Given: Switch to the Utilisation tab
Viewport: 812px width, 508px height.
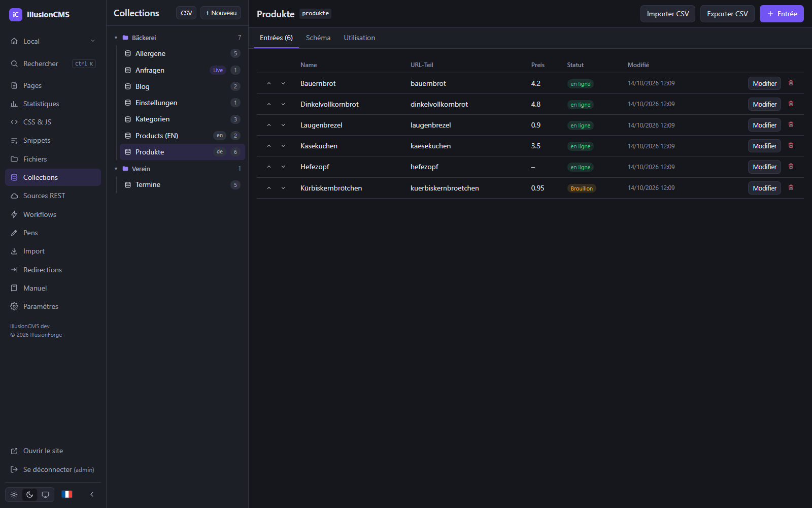Looking at the screenshot, I should coord(359,38).
